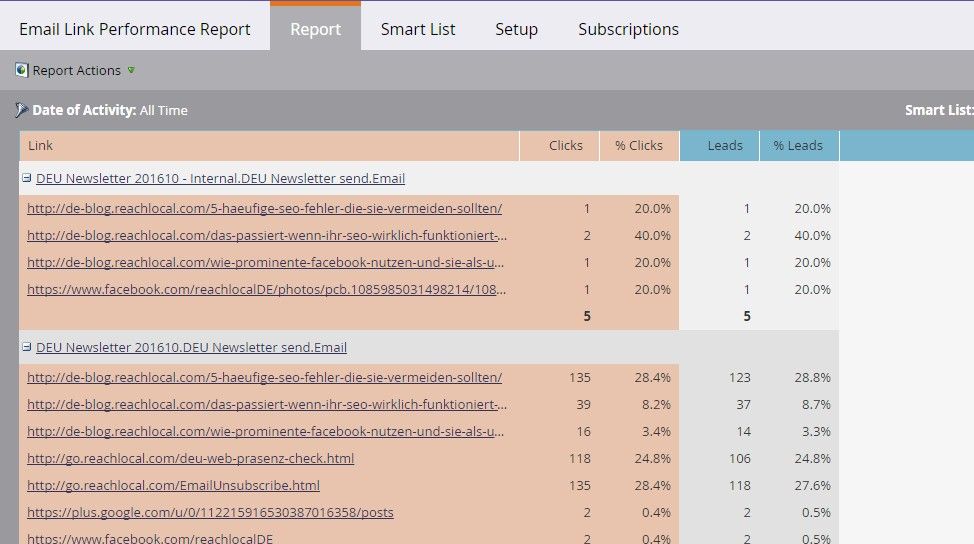974x544 pixels.
Task: Go to the Subscriptions tab
Action: (628, 29)
